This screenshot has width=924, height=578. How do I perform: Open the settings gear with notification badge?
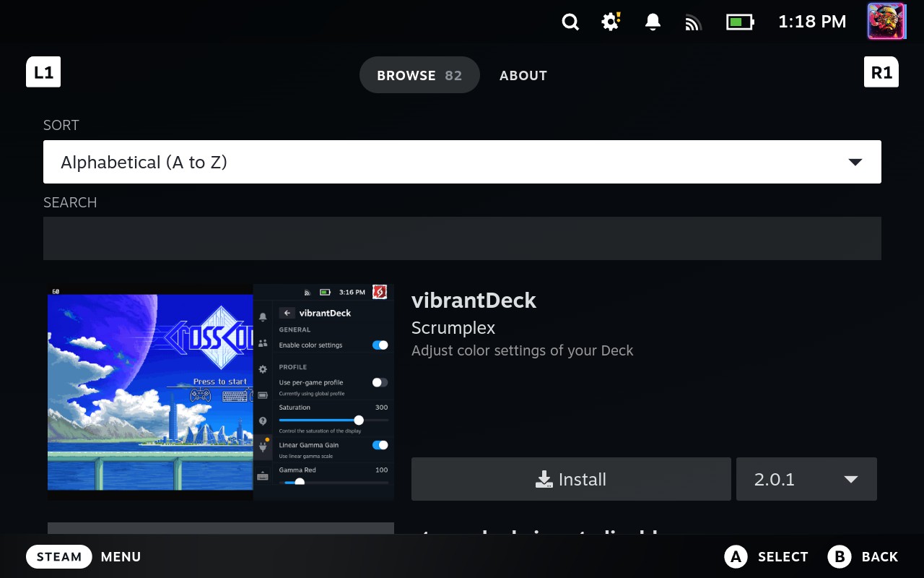coord(610,22)
